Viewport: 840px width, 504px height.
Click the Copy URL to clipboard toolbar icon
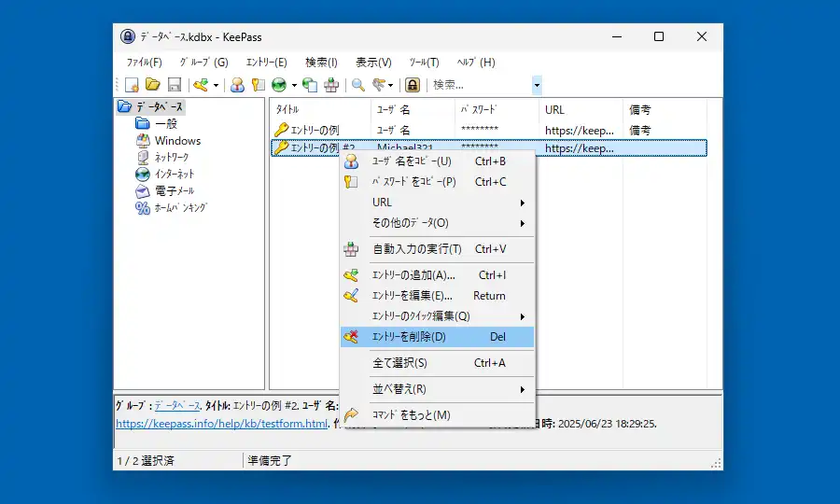tap(310, 85)
